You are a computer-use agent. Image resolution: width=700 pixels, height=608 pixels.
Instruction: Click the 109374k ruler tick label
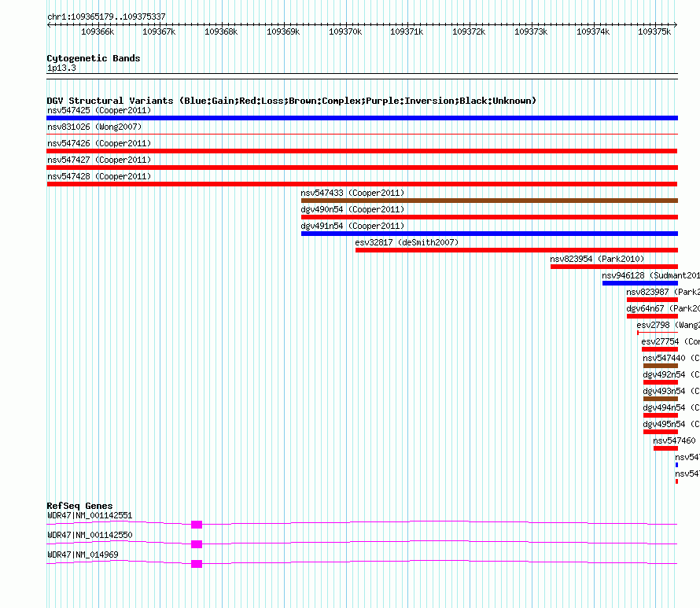point(593,31)
